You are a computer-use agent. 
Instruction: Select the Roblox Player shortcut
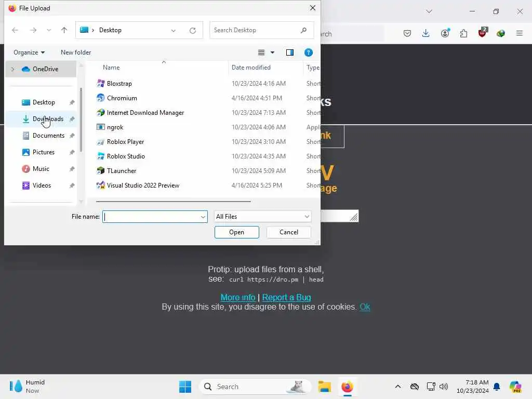tap(125, 142)
